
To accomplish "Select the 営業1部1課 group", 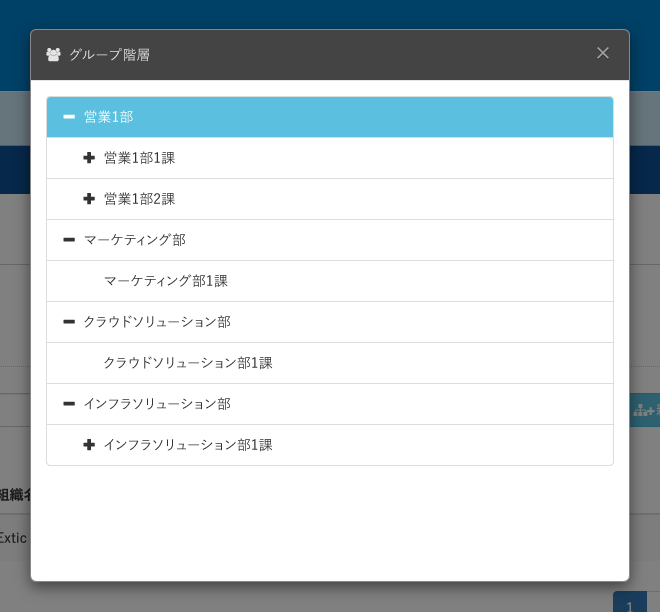I will [x=139, y=158].
